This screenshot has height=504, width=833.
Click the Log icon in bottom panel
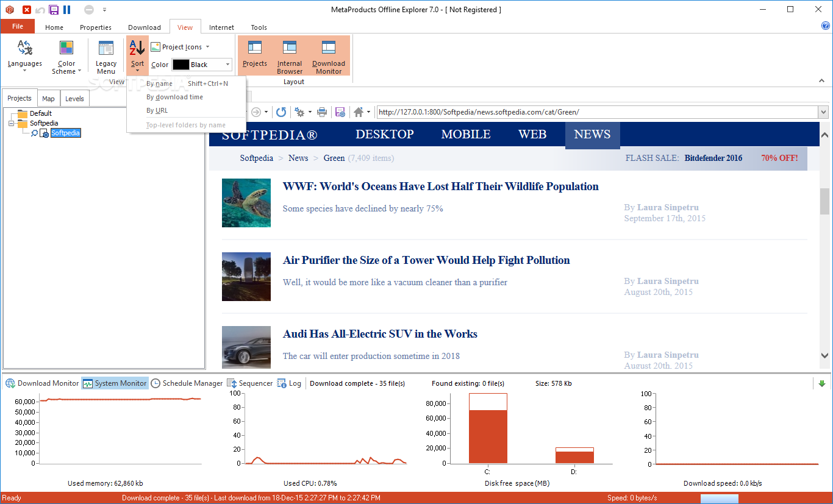pyautogui.click(x=282, y=383)
